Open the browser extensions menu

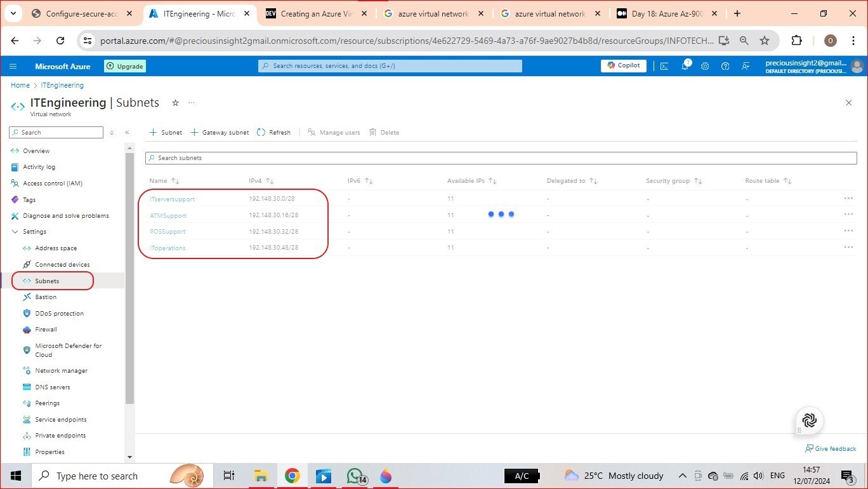pyautogui.click(x=797, y=41)
